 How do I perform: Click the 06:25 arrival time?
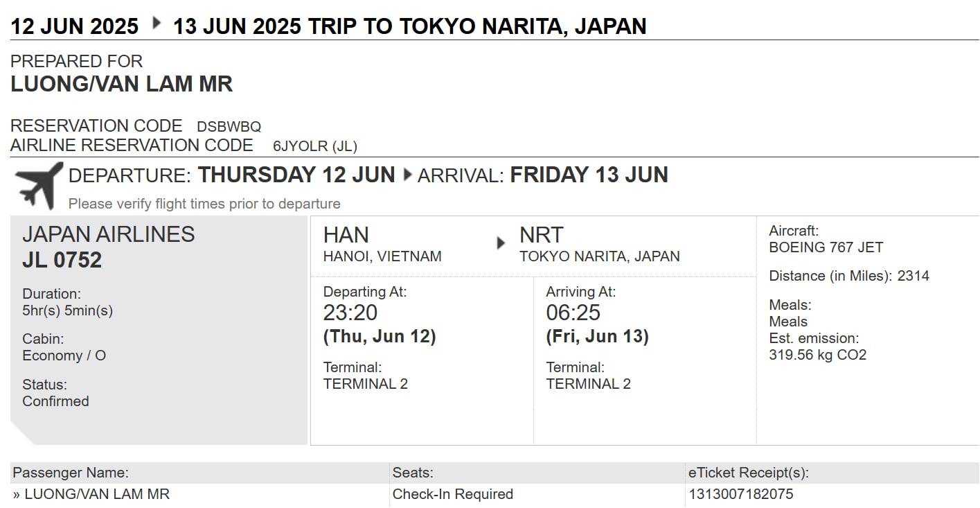(573, 313)
